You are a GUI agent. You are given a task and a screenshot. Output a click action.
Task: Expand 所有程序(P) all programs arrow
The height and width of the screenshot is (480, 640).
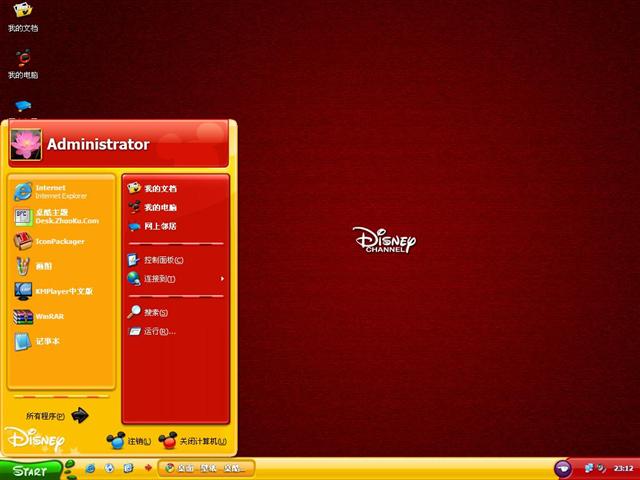(80, 416)
